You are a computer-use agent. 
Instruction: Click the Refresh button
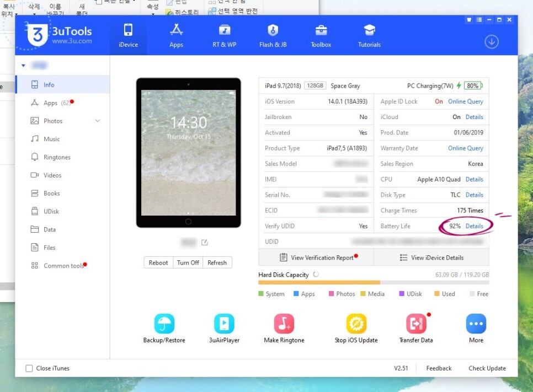point(217,262)
